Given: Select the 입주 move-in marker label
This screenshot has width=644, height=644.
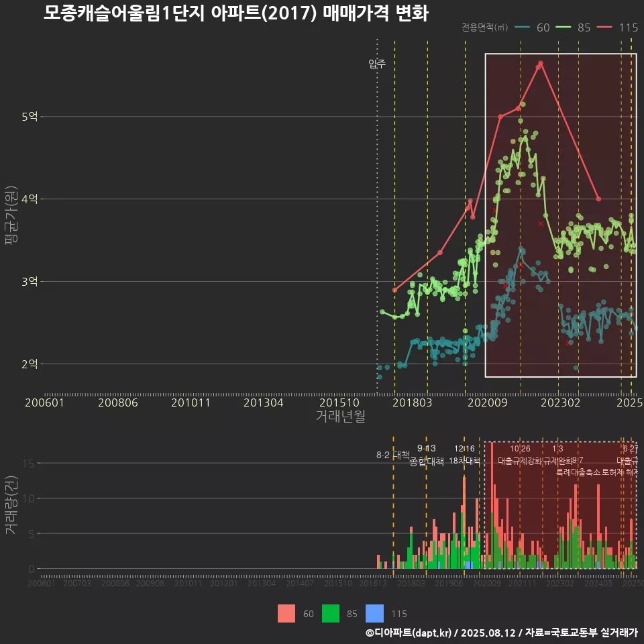Looking at the screenshot, I should 377,64.
